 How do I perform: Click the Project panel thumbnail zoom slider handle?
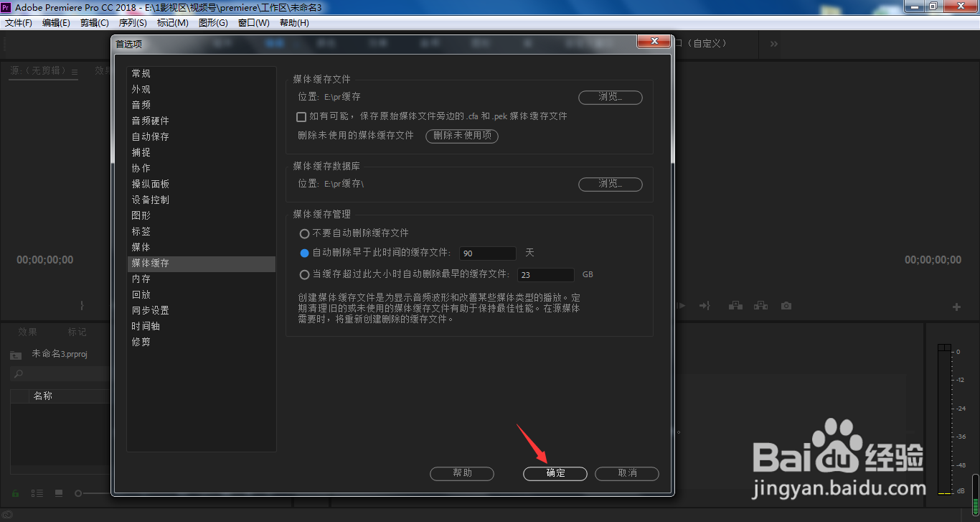pos(78,493)
